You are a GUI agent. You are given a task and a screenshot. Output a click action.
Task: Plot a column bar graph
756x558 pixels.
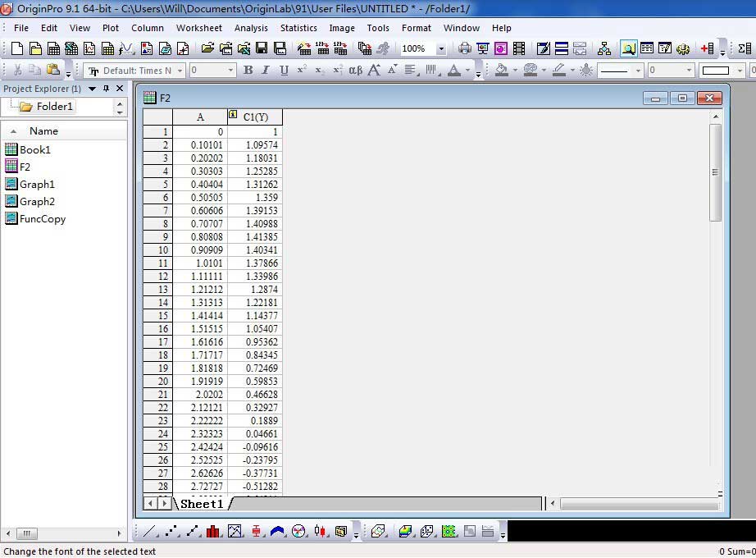pyautogui.click(x=212, y=532)
